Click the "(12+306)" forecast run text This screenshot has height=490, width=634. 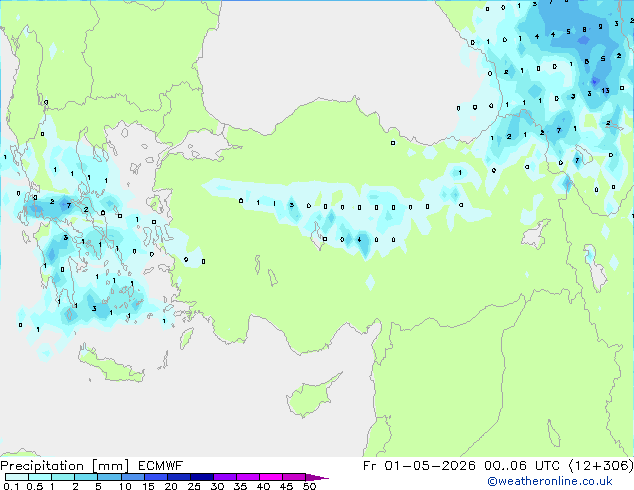click(x=601, y=466)
